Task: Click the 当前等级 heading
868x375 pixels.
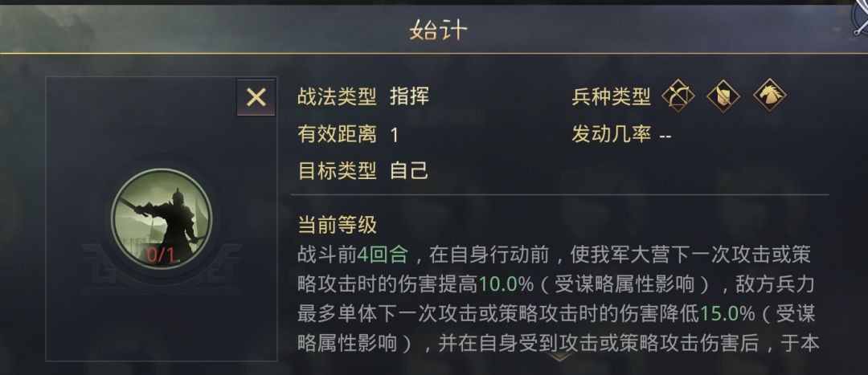Action: tap(337, 225)
